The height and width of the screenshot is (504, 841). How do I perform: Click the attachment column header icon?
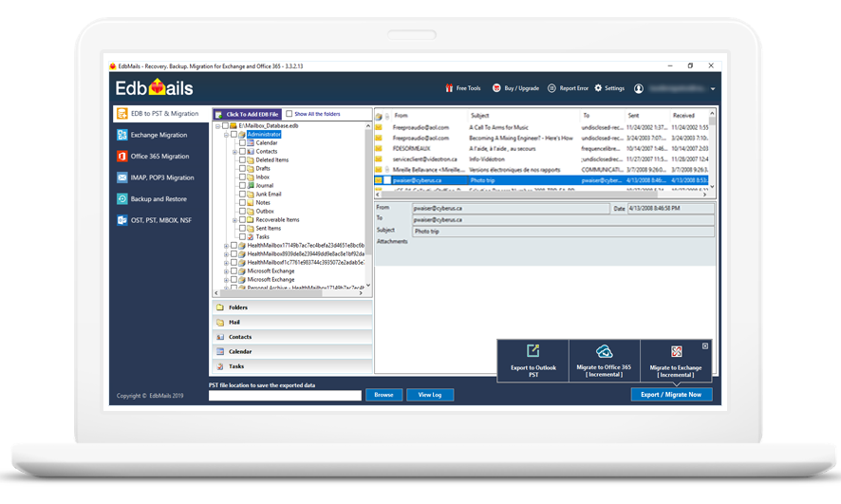pos(387,116)
